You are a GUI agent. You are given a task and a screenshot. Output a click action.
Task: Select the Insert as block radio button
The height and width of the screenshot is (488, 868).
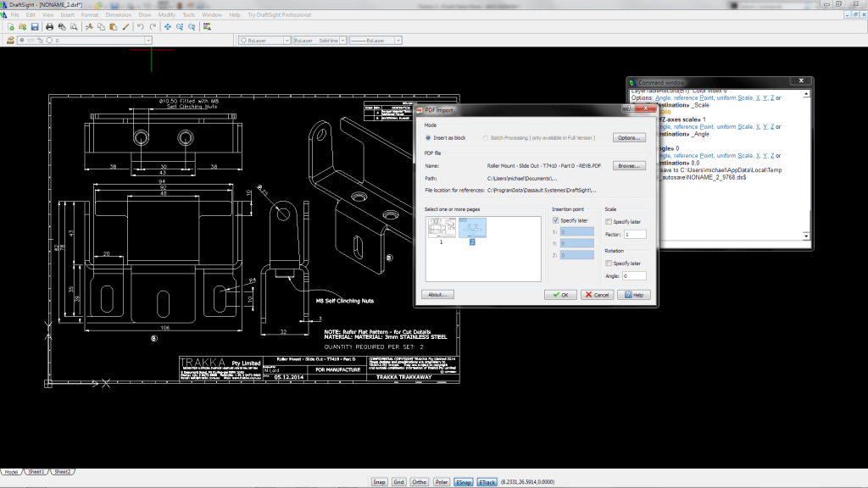tap(428, 137)
